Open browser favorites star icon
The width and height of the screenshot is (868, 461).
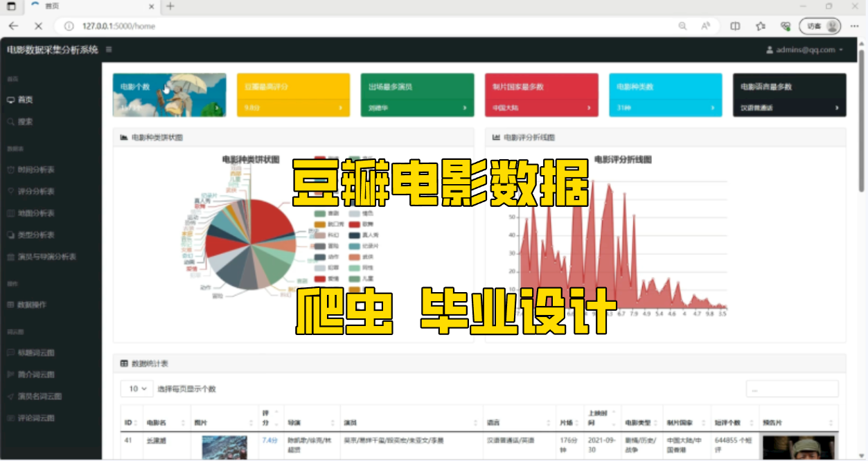point(761,26)
